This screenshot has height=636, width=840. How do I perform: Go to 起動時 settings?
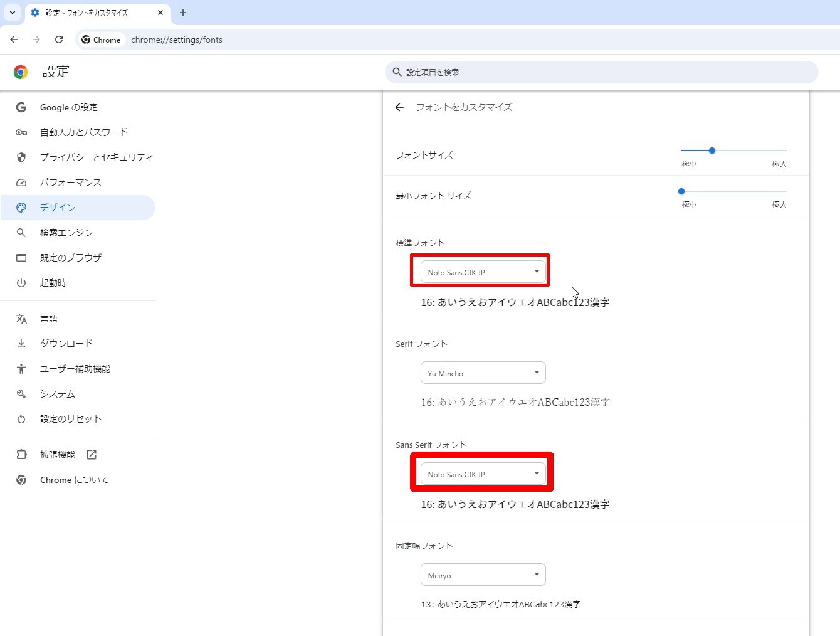point(78,283)
